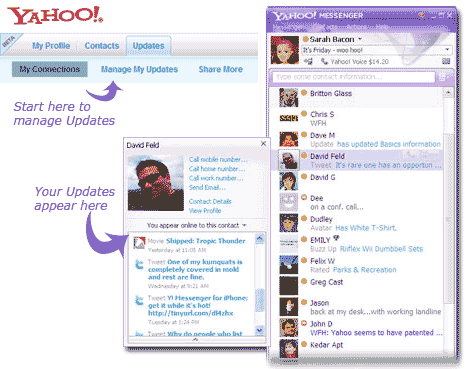Click in the contact search input field
Image resolution: width=465 pixels, height=369 pixels.
353,77
